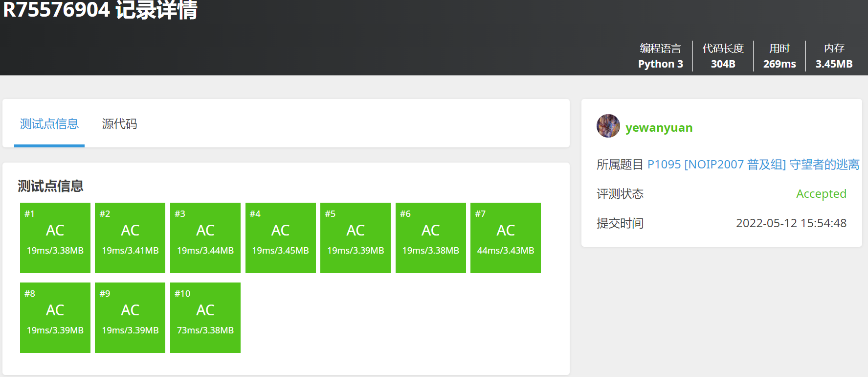Click test case #2 AC block
Screen dimensions: 868x377
[x=130, y=238]
